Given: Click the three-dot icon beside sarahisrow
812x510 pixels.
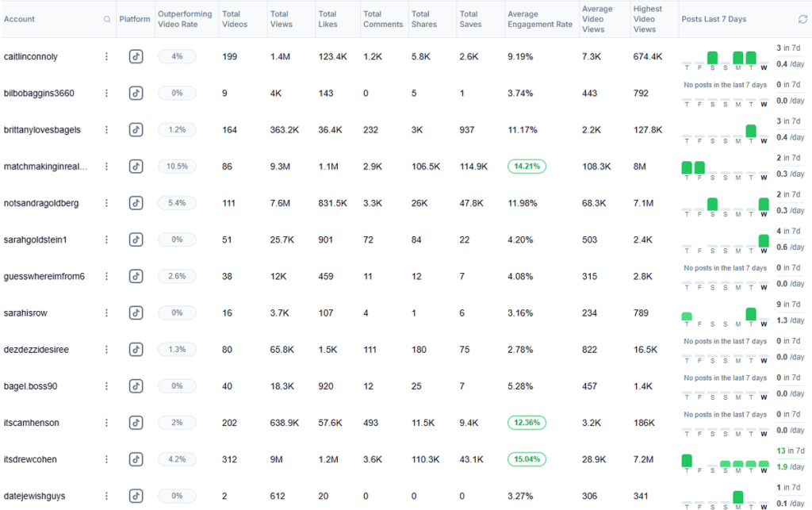Looking at the screenshot, I should pyautogui.click(x=106, y=313).
